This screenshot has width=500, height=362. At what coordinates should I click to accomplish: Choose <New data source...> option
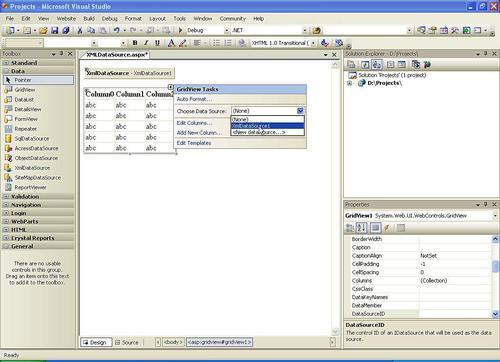[267, 132]
